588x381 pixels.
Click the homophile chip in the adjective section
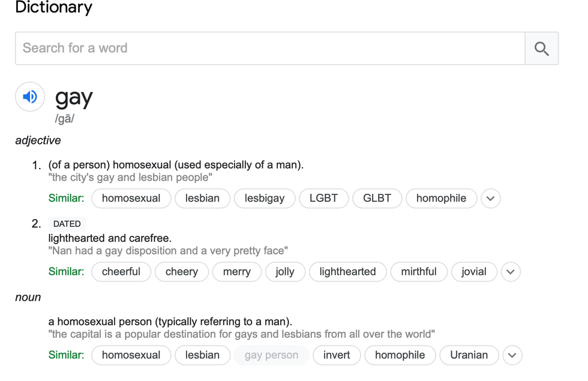tap(441, 199)
